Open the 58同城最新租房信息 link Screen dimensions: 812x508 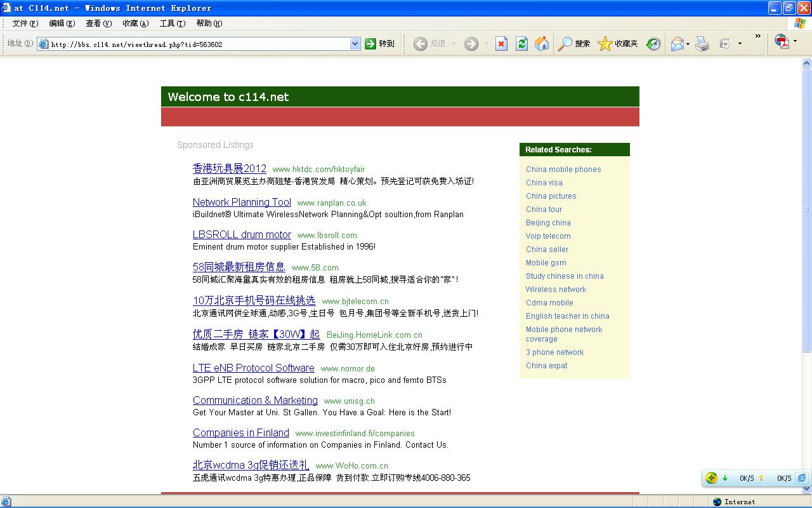239,267
